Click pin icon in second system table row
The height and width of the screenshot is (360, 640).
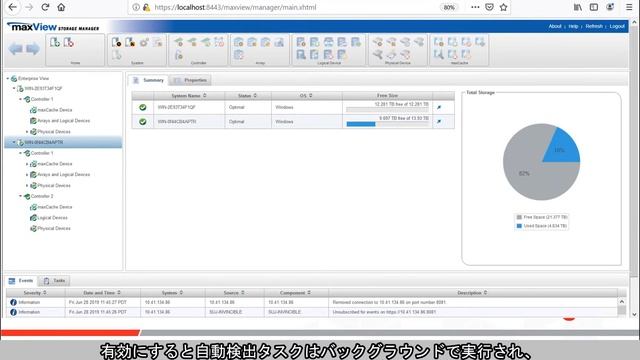pyautogui.click(x=439, y=122)
